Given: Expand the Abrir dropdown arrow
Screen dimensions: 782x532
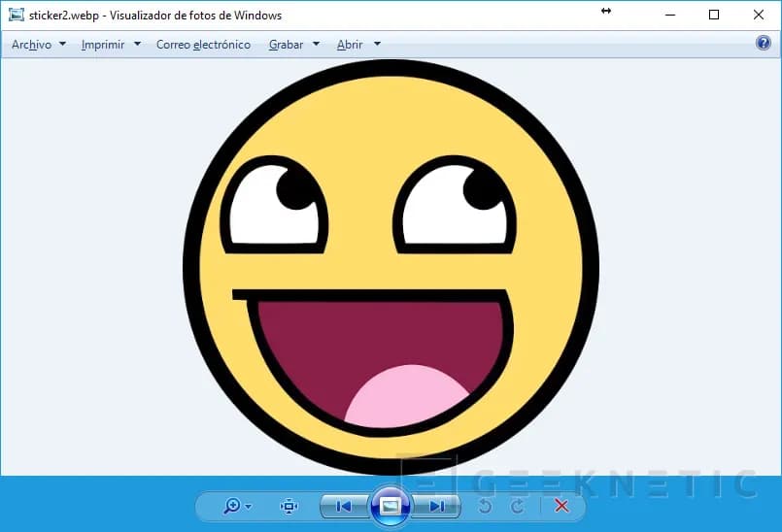Looking at the screenshot, I should pyautogui.click(x=378, y=44).
